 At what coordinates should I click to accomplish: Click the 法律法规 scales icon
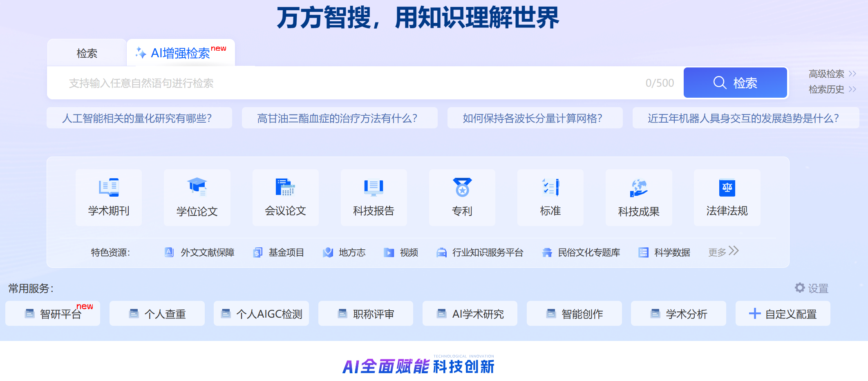point(727,188)
